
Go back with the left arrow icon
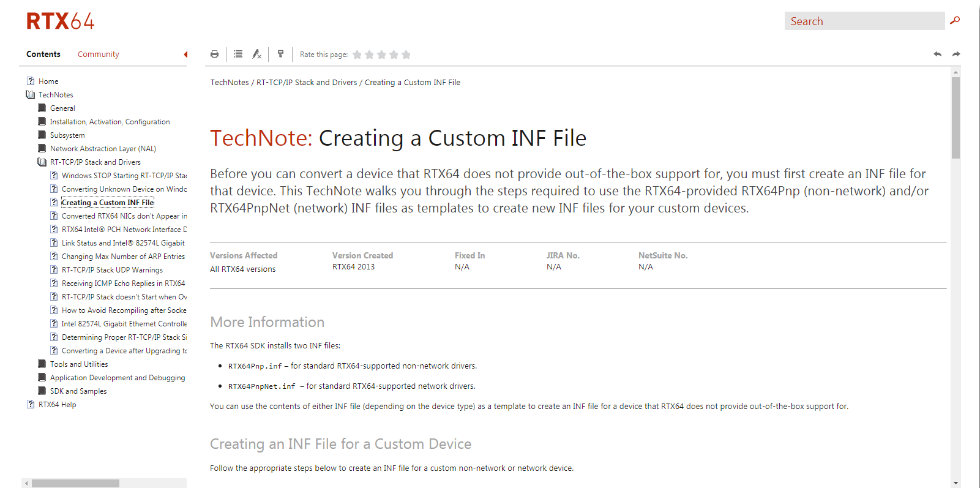(x=937, y=54)
